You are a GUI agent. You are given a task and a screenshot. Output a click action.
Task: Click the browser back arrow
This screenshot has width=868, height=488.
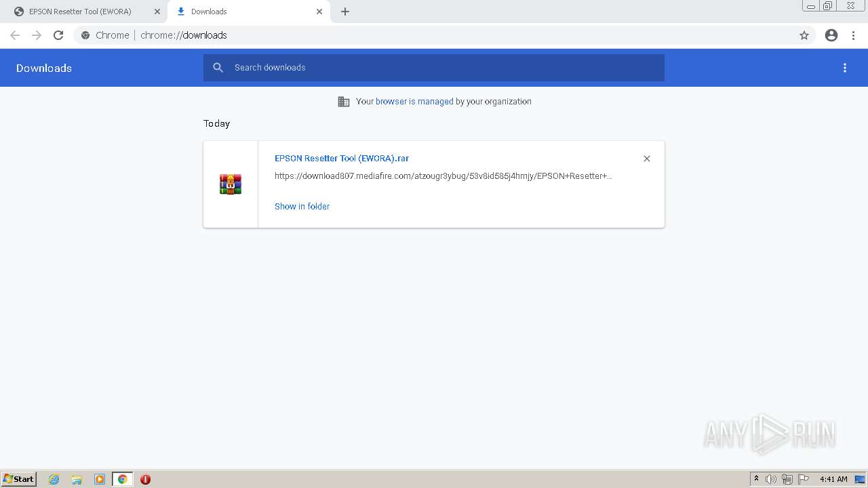pos(15,35)
